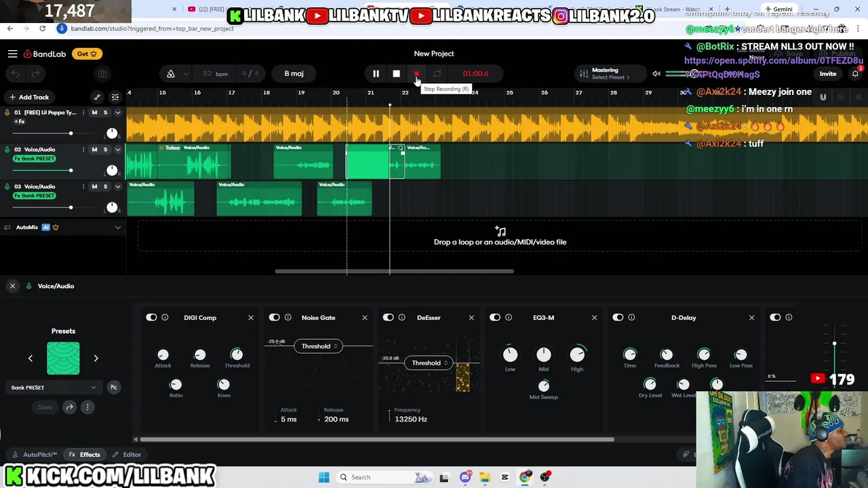The height and width of the screenshot is (488, 868).
Task: Click the Invite button
Action: [x=828, y=73]
